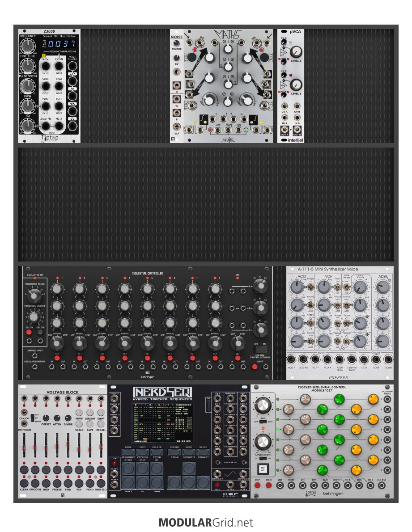The width and height of the screenshot is (412, 532).
Task: Adjust the Voltage Block OFFSET knob
Action: 46,418
